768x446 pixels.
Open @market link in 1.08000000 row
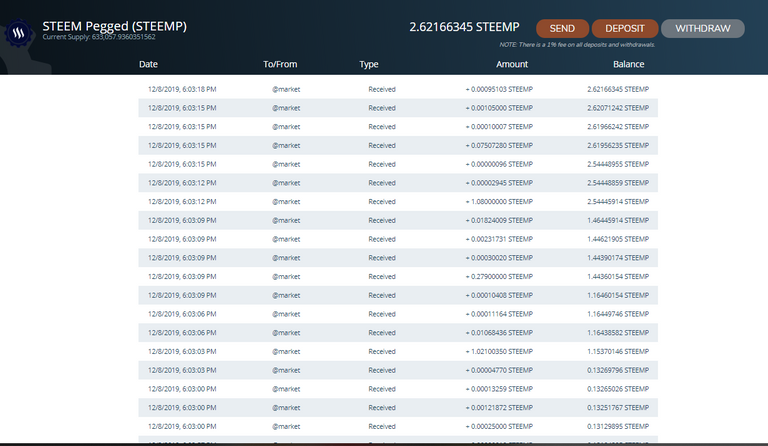point(286,202)
